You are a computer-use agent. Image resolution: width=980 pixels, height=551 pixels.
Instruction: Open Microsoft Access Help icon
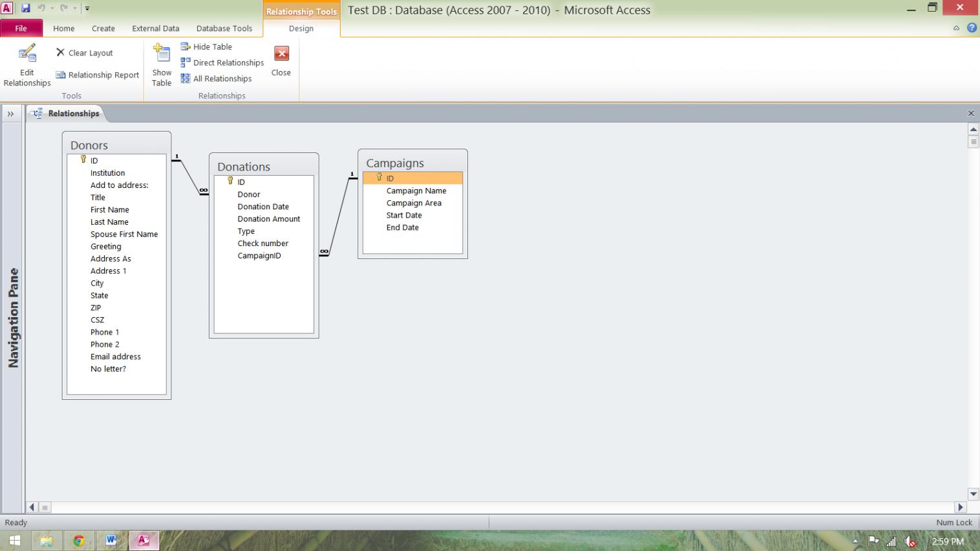coord(972,28)
